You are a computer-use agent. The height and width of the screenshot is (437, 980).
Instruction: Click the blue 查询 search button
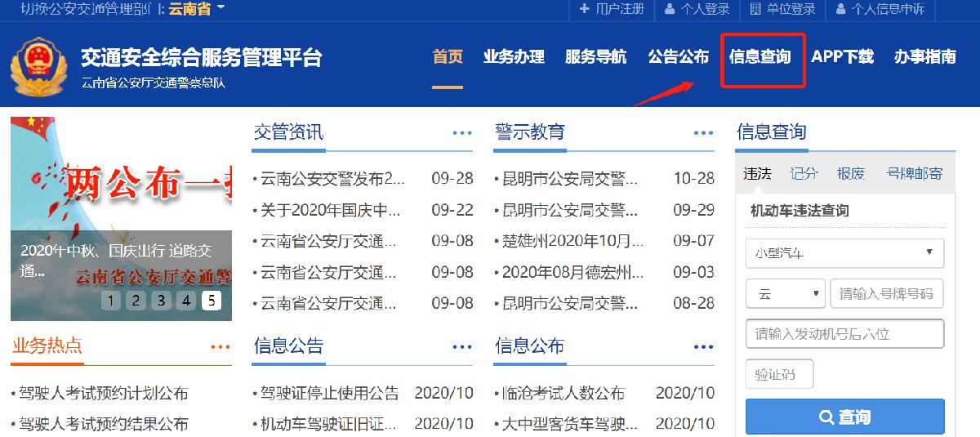844,417
